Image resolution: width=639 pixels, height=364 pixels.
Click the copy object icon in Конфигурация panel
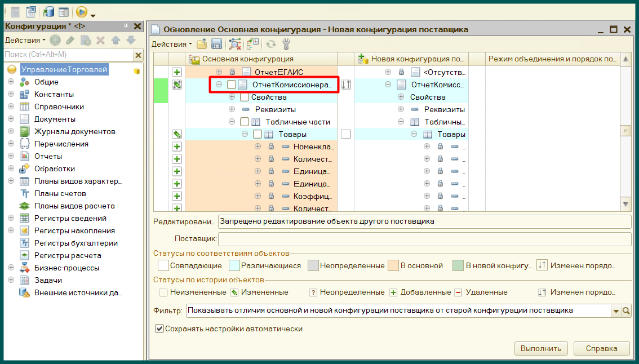point(86,40)
